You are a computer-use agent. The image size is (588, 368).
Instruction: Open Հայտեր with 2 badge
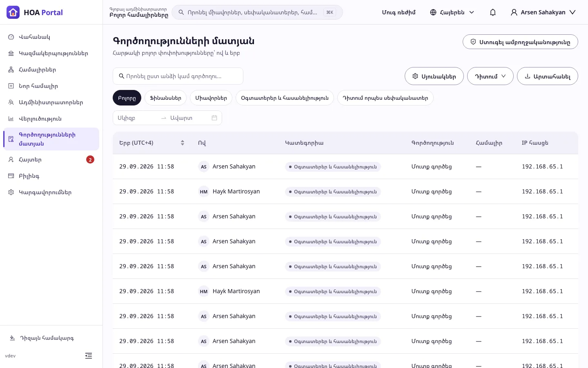click(51, 159)
